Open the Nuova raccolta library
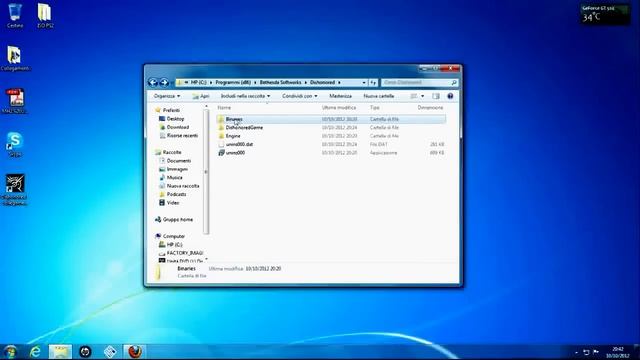The image size is (640, 360). pos(183,186)
